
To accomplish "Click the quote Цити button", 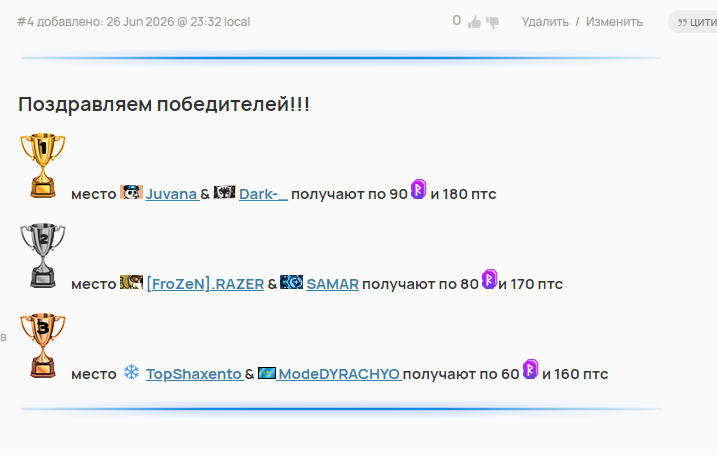I will point(694,22).
